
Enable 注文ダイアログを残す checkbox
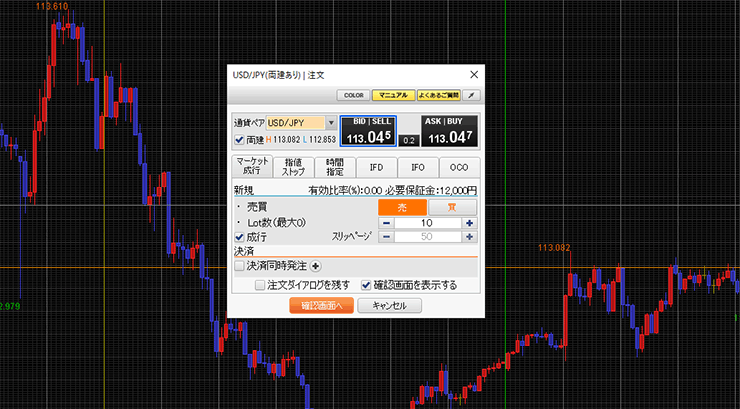[260, 285]
